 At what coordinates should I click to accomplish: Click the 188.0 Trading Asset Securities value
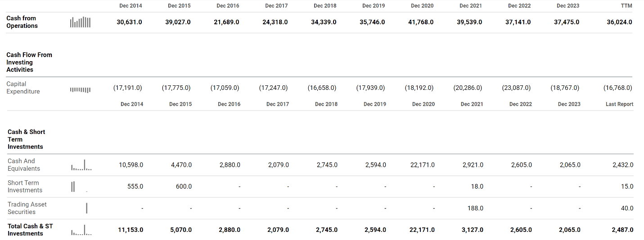(476, 208)
